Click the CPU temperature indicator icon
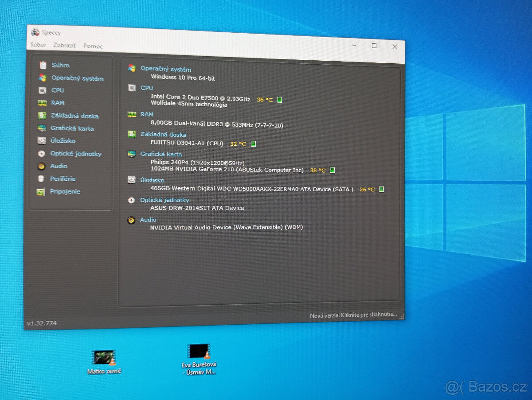 click(280, 100)
